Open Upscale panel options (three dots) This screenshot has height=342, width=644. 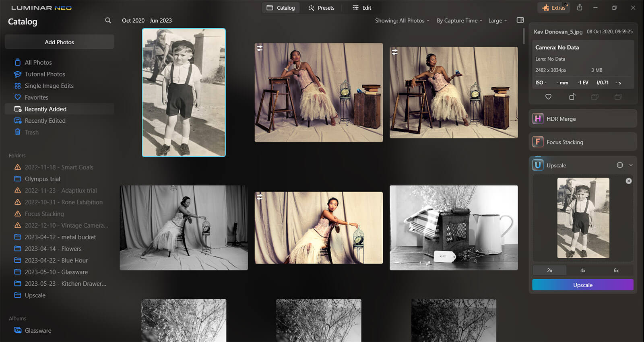coord(620,165)
